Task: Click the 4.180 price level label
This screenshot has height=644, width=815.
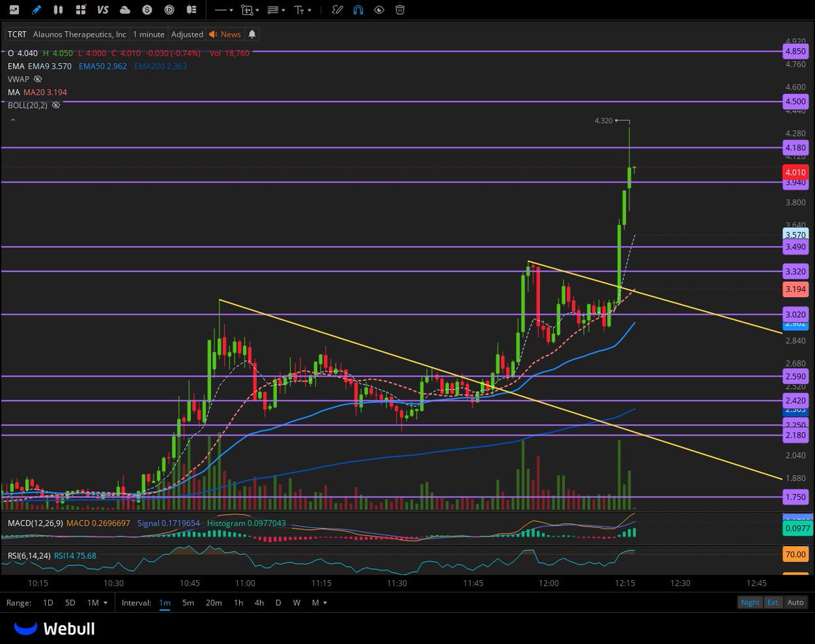Action: click(x=796, y=147)
